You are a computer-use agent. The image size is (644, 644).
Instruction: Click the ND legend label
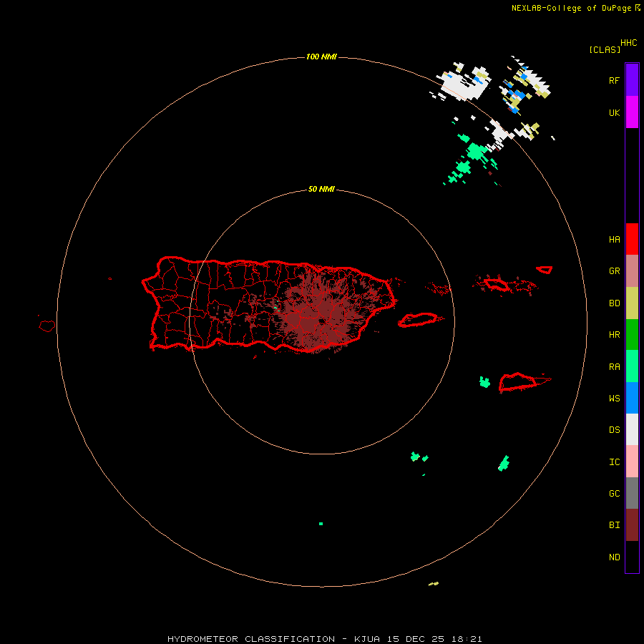(614, 557)
